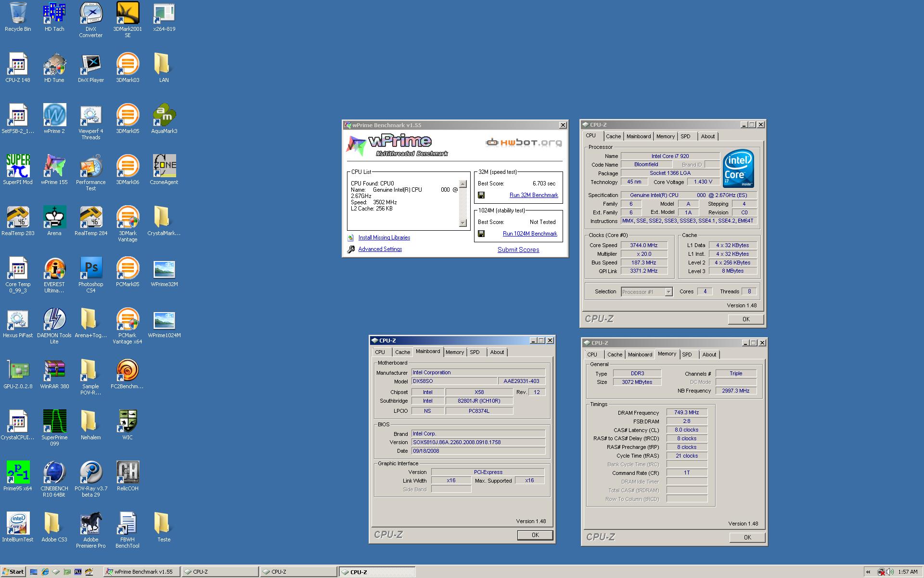Screen dimensions: 924x578
Task: Switch to CPU tab in Memory CPU-Z window
Action: tap(592, 355)
